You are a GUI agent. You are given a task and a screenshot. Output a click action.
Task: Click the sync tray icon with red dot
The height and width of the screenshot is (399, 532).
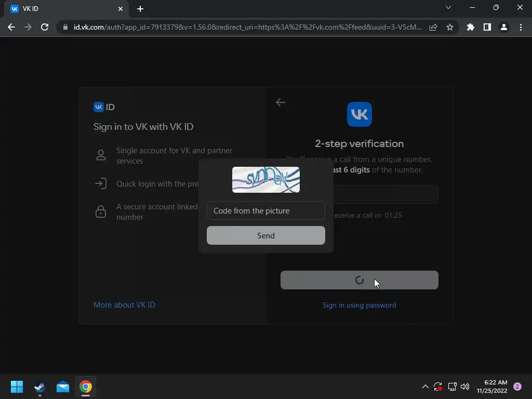[x=437, y=387]
